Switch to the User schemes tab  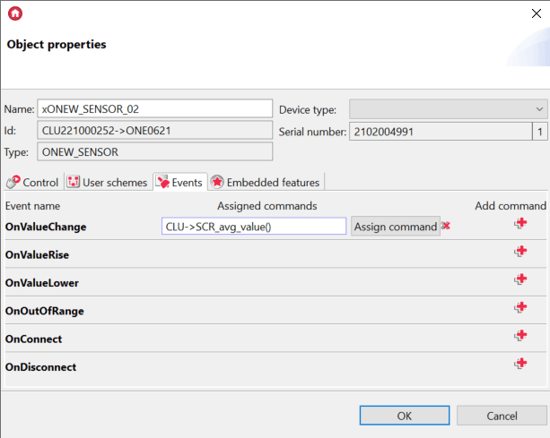[x=107, y=182]
